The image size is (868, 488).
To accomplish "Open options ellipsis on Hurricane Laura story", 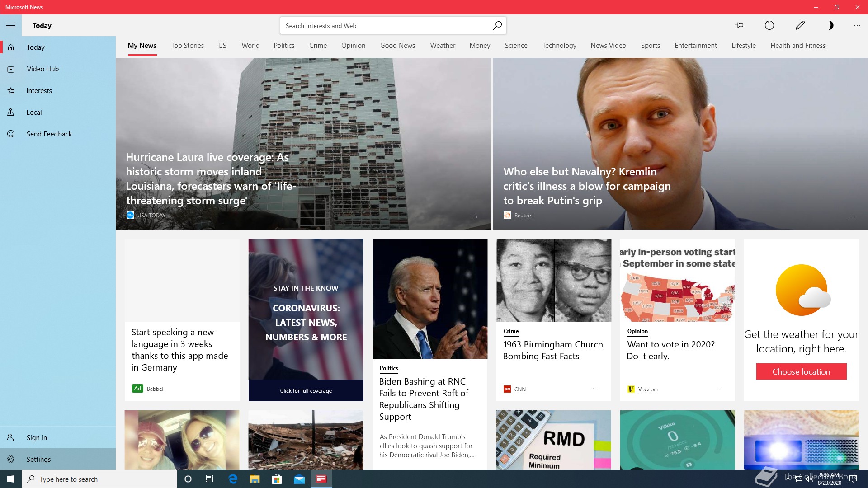I will [475, 217].
